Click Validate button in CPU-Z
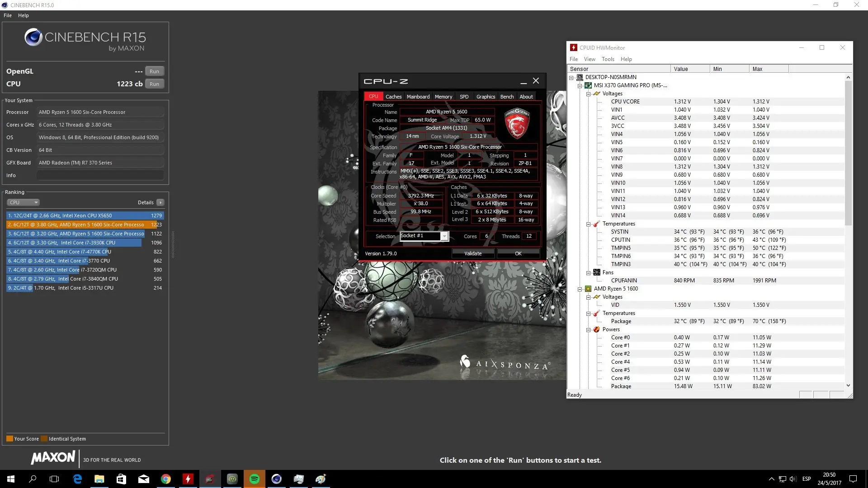The width and height of the screenshot is (868, 488). coord(473,253)
